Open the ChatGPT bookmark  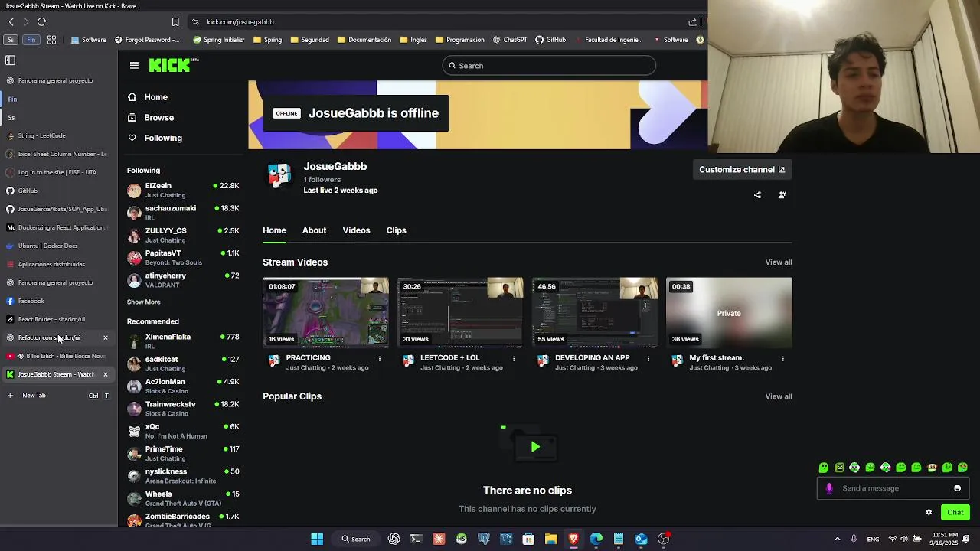coord(510,40)
